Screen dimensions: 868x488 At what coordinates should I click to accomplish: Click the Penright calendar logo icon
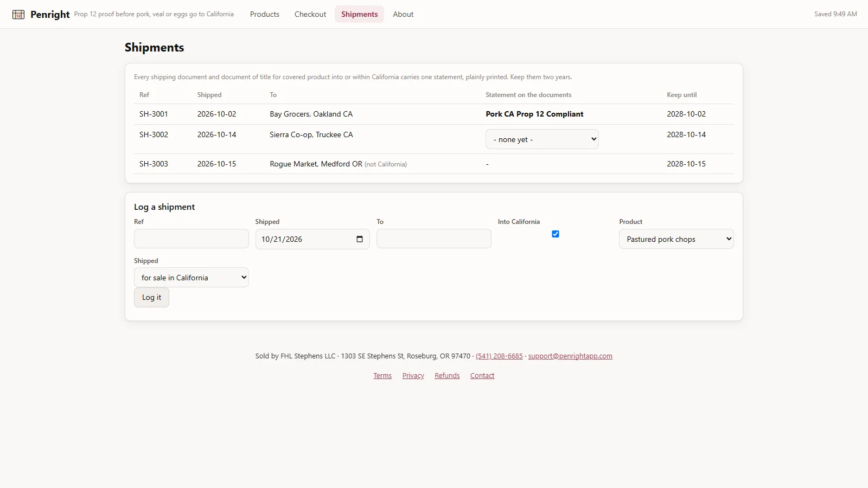click(18, 15)
